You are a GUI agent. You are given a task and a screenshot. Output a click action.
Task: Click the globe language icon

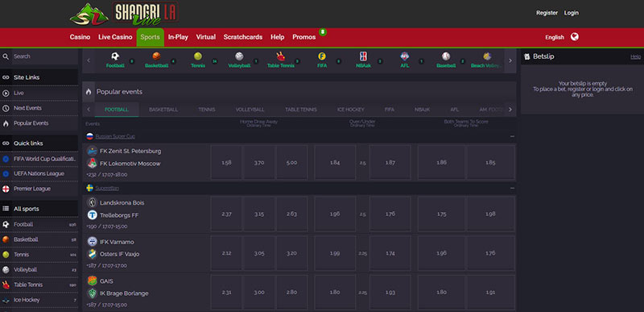tap(575, 36)
